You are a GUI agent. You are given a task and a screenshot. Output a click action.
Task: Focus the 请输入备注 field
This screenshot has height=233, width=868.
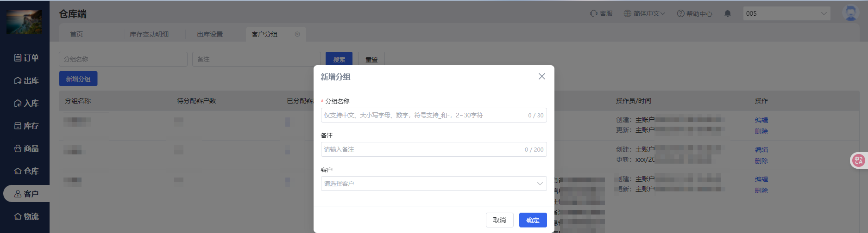[421, 149]
